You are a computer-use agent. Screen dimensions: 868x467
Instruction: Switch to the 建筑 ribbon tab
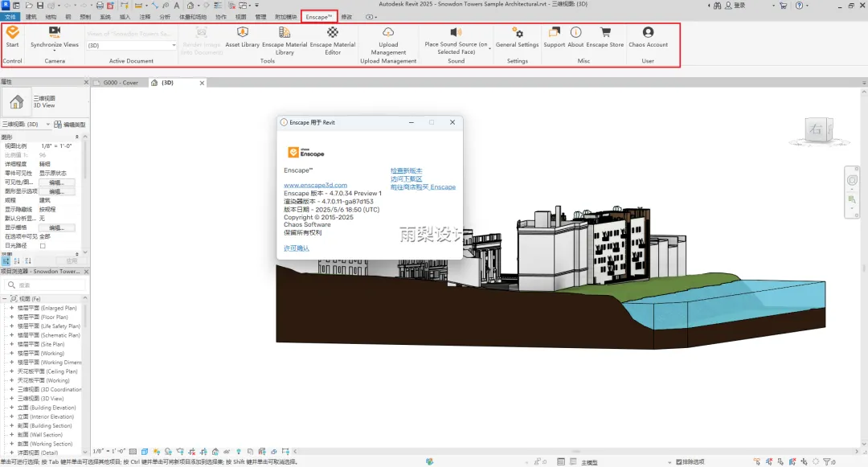(31, 17)
